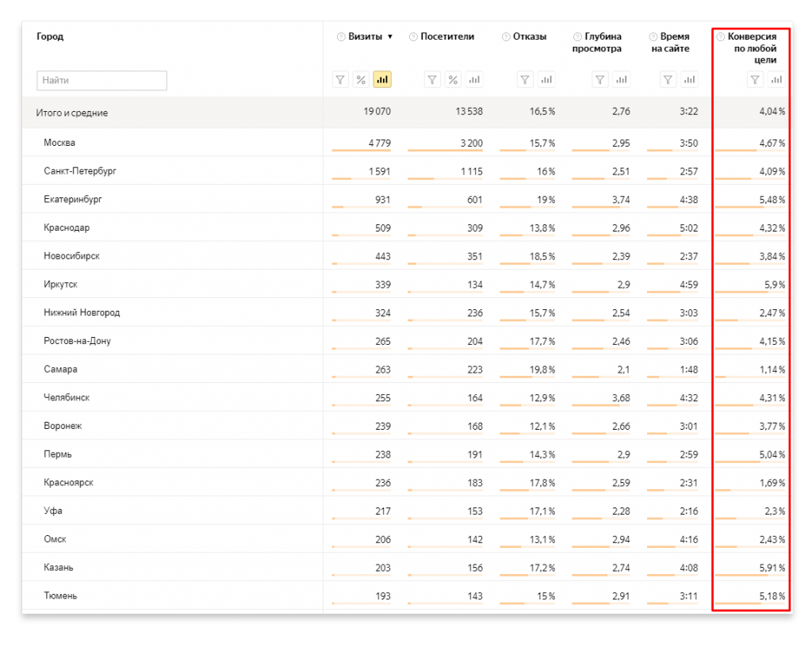Click Москва's visits value 4 779

pos(380,143)
